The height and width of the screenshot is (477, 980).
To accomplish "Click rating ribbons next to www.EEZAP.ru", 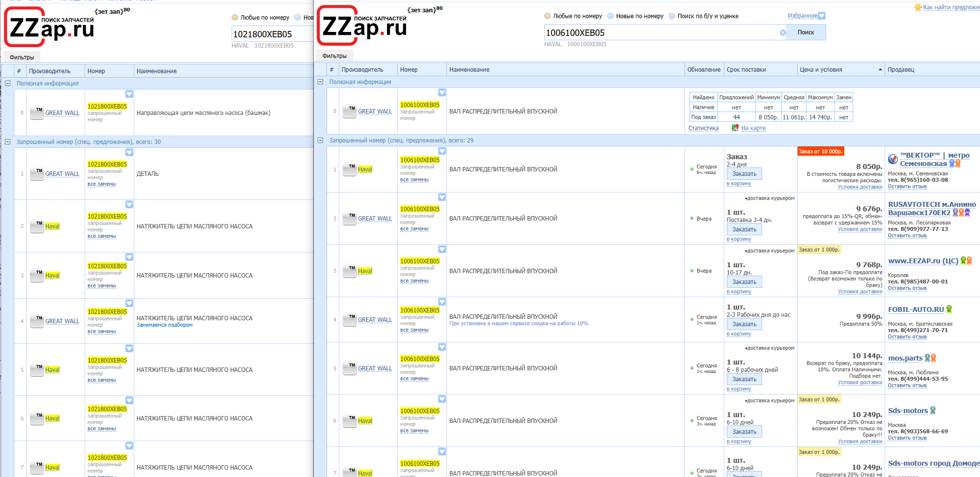I will [x=966, y=261].
